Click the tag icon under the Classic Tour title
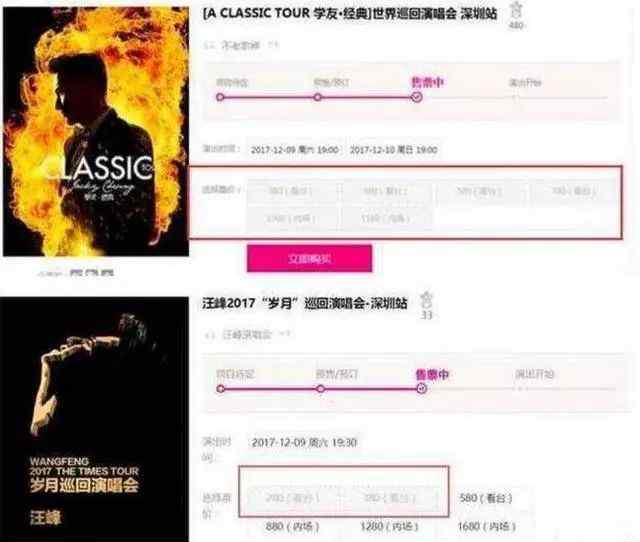This screenshot has width=640, height=542. (209, 45)
